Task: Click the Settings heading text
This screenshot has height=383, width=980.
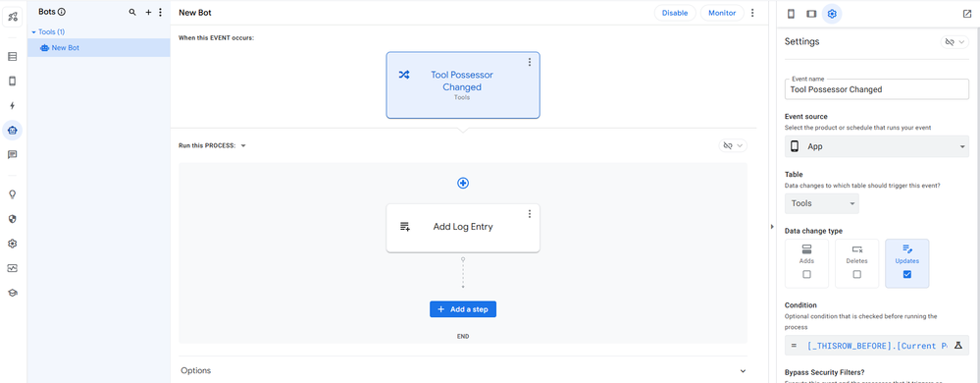Action: coord(801,42)
